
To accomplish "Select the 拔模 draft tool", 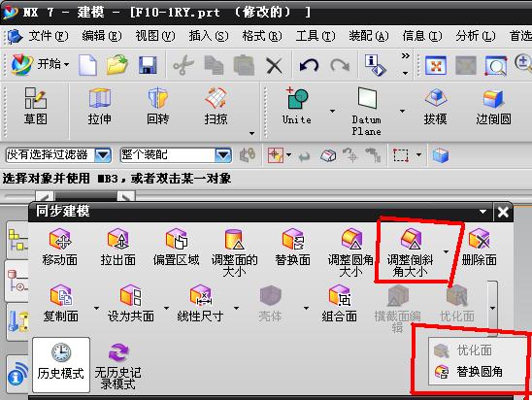I will pos(435,106).
